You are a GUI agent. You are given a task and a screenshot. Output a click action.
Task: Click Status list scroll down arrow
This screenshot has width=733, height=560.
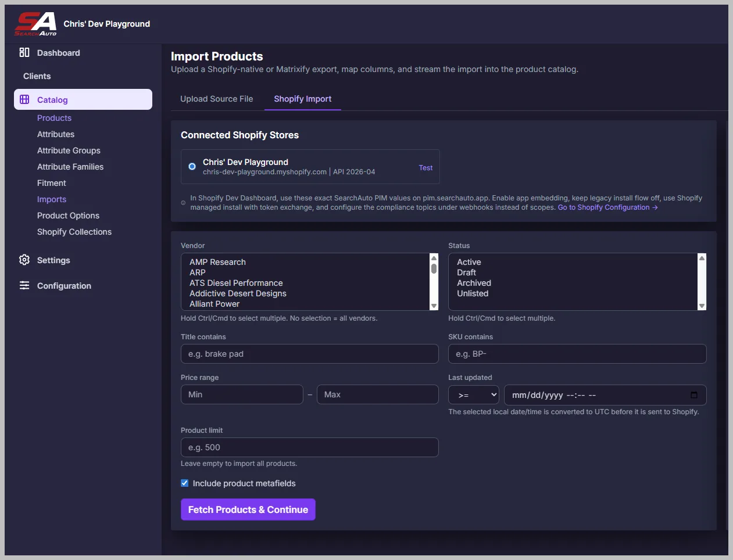(x=702, y=306)
